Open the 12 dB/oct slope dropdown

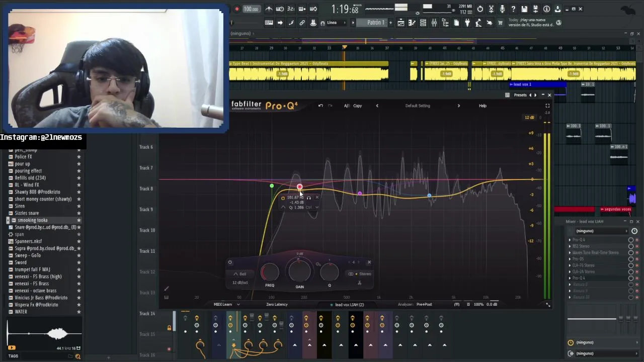240,283
